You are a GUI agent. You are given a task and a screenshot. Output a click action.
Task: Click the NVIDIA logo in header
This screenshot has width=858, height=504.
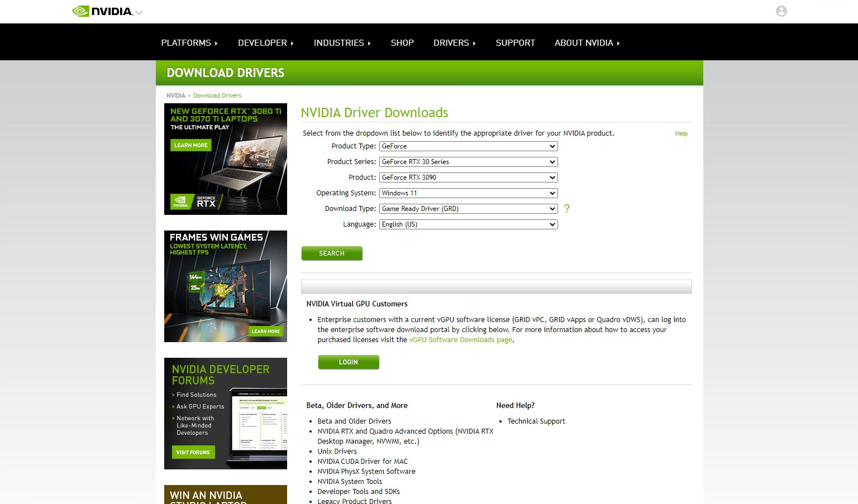(x=102, y=11)
